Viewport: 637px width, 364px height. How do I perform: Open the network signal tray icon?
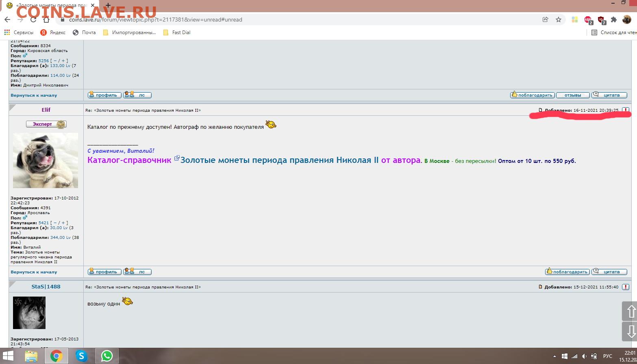tap(574, 356)
